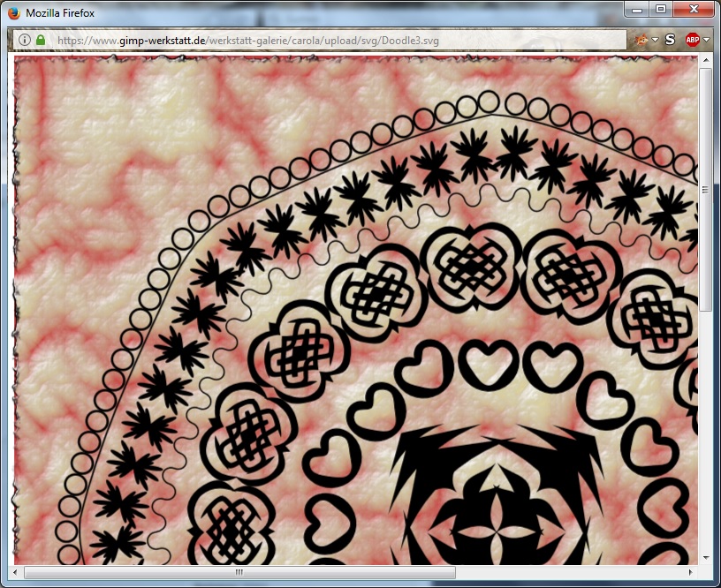
Task: Click the Adblock Plus ABP icon
Action: [x=693, y=40]
